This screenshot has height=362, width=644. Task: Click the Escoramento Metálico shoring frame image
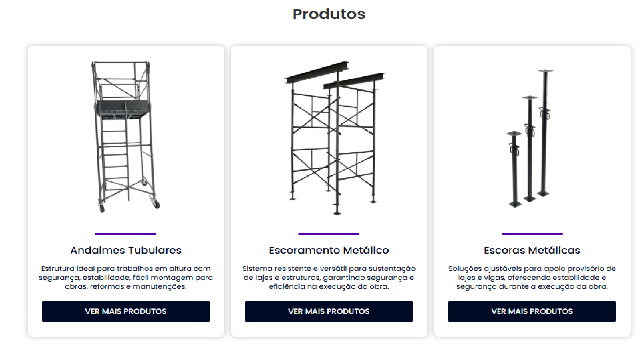point(335,138)
